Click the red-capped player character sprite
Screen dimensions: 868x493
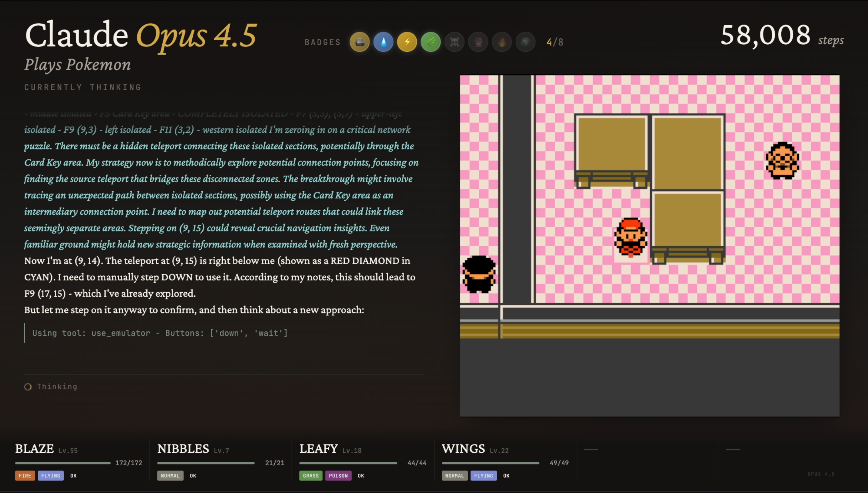[630, 237]
